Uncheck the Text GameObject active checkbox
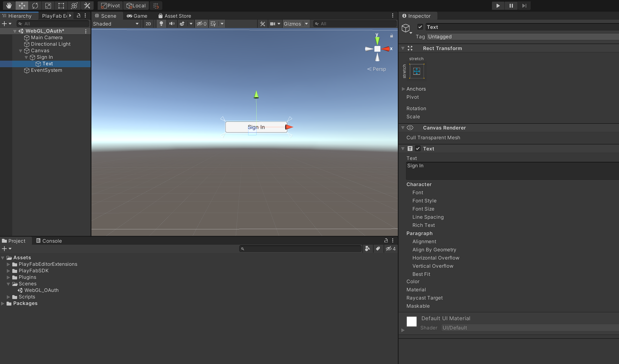Viewport: 619px width, 364px height. [x=420, y=27]
